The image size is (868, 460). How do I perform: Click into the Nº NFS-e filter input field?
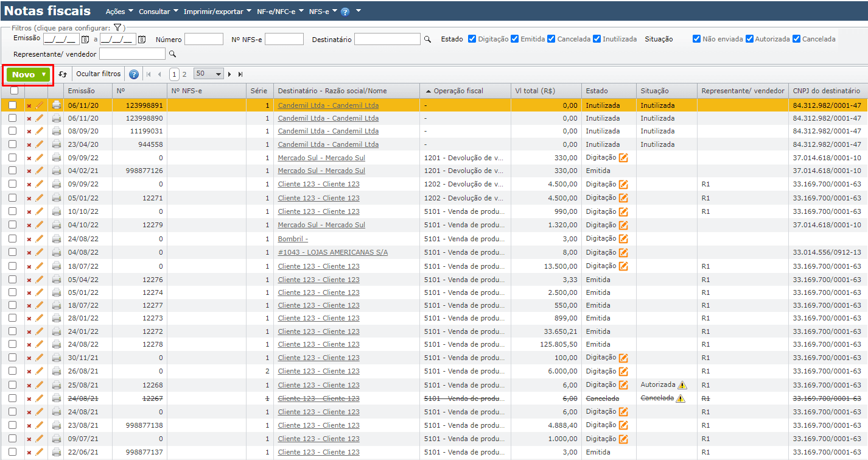(x=284, y=39)
